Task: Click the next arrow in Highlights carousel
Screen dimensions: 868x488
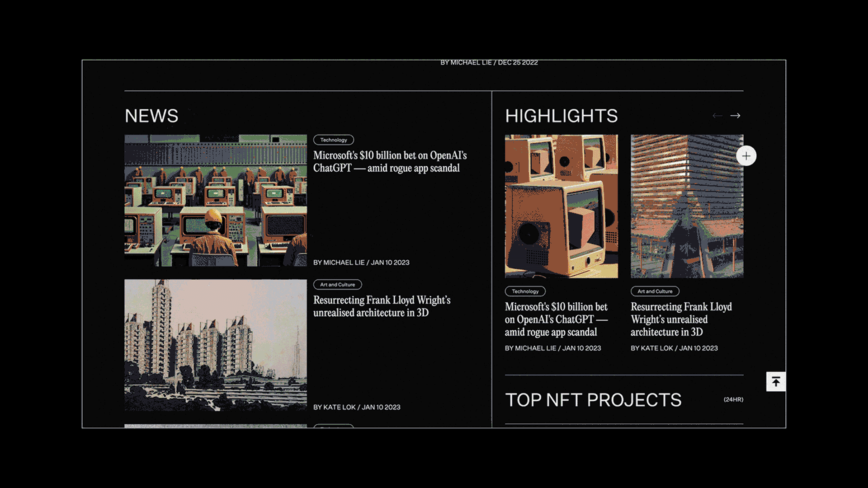Action: (x=735, y=116)
